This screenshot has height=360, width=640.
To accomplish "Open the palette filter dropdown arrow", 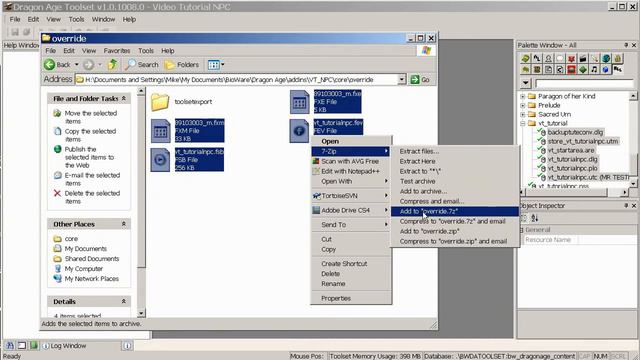I will [525, 83].
